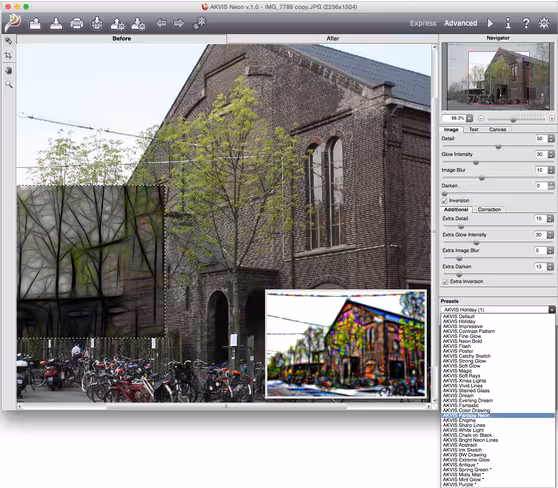
Task: Click the Print icon
Action: point(77,23)
